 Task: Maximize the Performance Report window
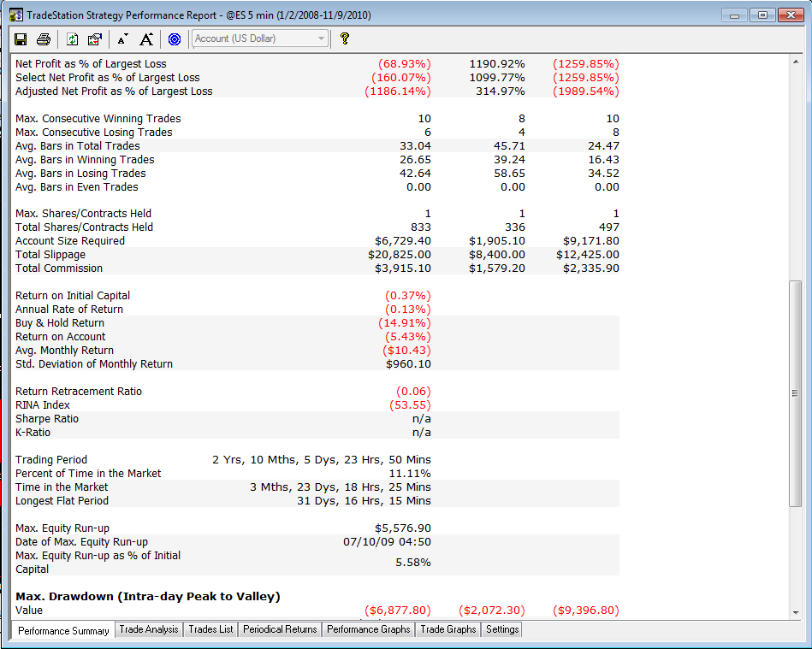click(762, 15)
